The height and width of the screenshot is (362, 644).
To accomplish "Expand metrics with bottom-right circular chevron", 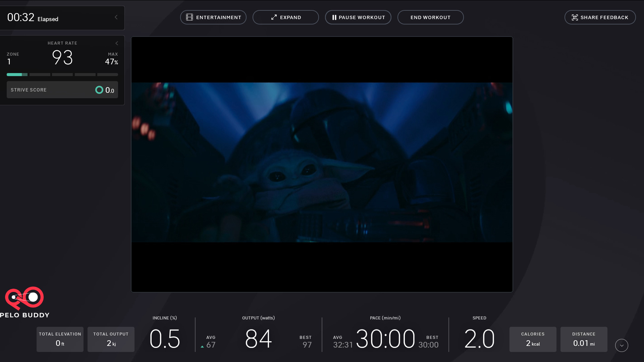I will pyautogui.click(x=622, y=345).
